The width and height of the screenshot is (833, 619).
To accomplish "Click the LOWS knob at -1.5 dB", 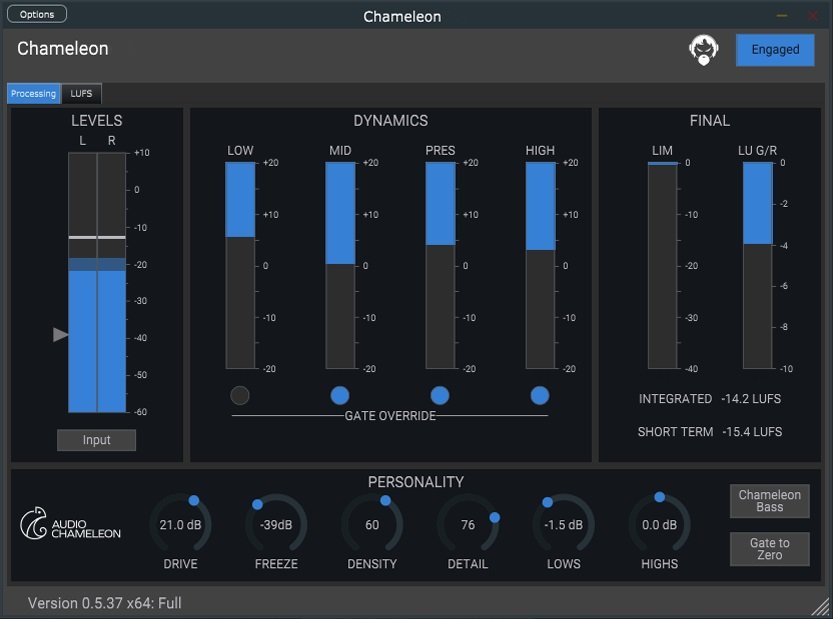I will tap(564, 524).
